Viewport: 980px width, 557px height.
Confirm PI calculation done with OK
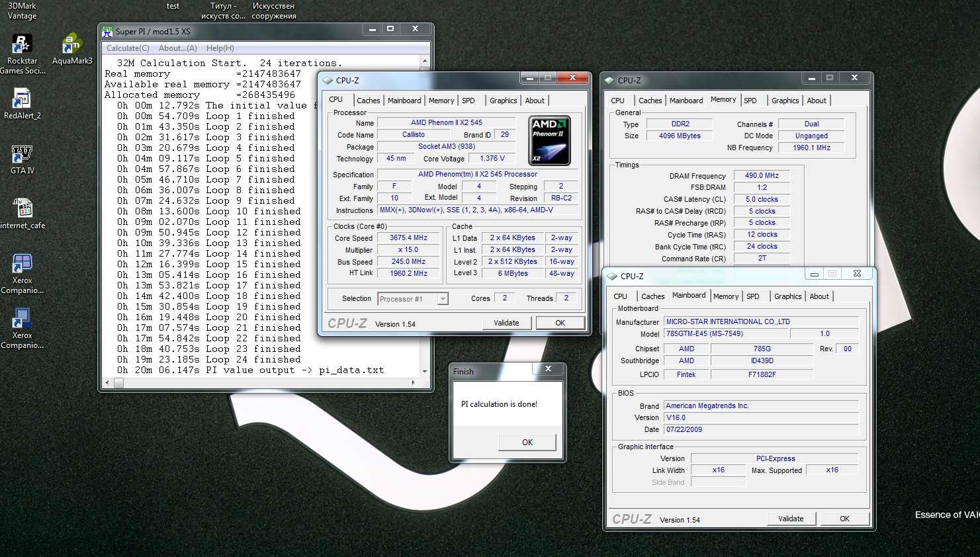click(x=527, y=443)
